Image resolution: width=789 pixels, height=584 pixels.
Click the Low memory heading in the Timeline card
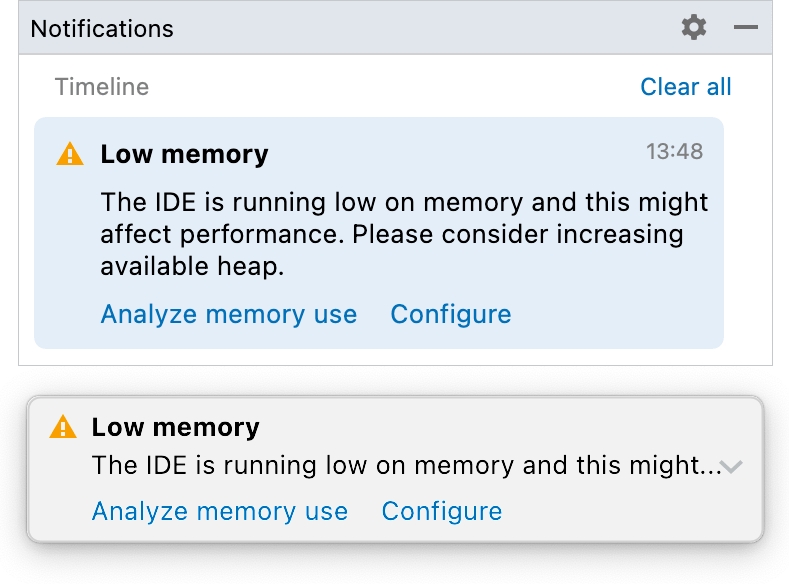184,154
